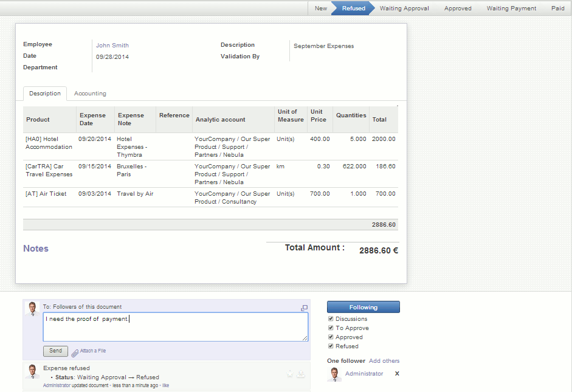Click the like link under message
This screenshot has height=392, width=572.
pos(165,385)
